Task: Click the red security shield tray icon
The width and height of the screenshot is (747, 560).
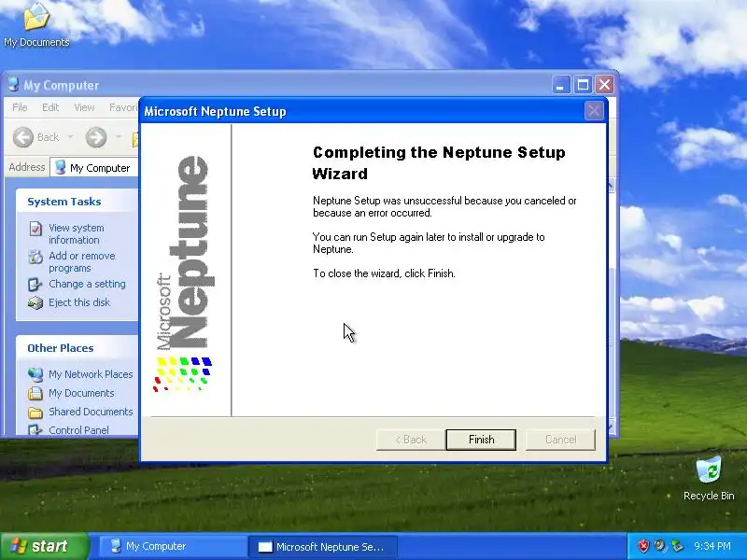Action: (x=643, y=546)
